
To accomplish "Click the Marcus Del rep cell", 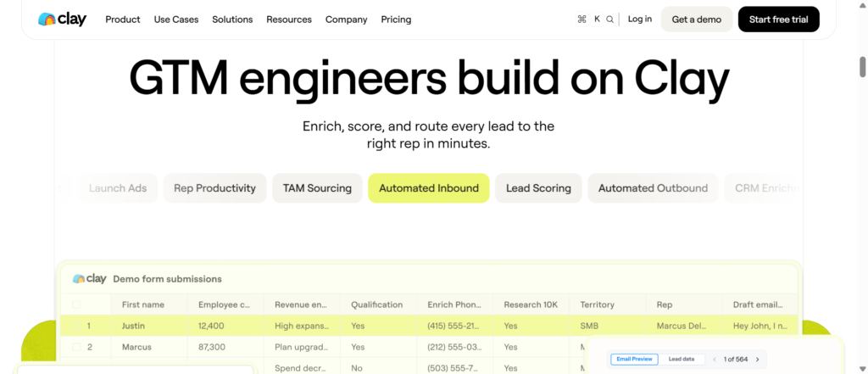I will click(684, 326).
